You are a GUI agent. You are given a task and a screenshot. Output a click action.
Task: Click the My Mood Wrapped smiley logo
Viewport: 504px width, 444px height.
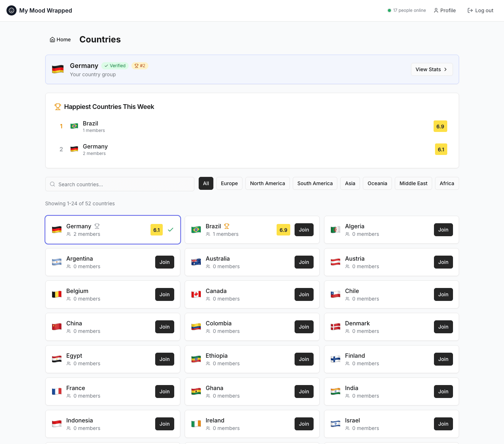pos(11,10)
